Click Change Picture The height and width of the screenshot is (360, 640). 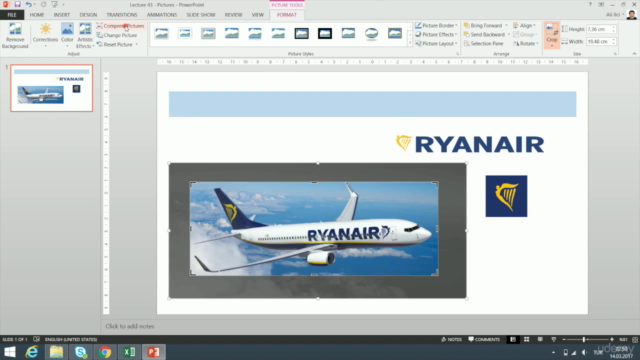point(117,35)
